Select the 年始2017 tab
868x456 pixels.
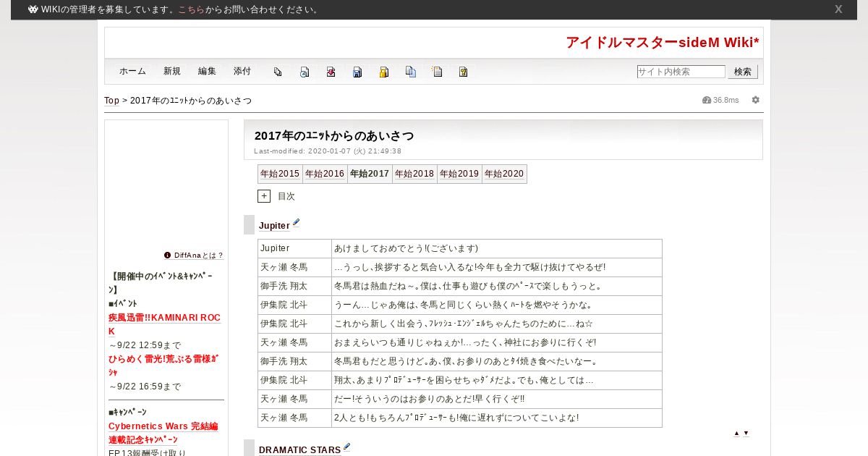pyautogui.click(x=370, y=174)
